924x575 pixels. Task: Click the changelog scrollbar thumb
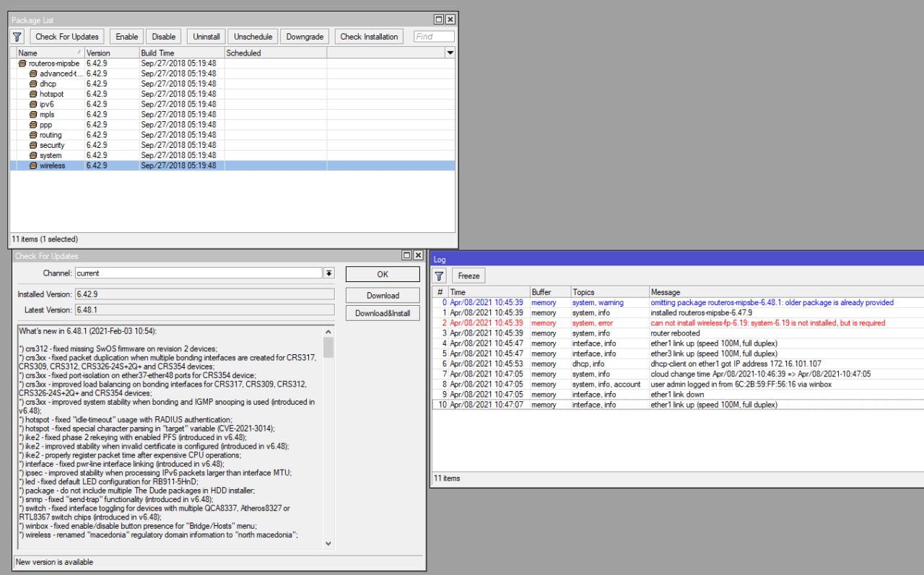(x=328, y=348)
